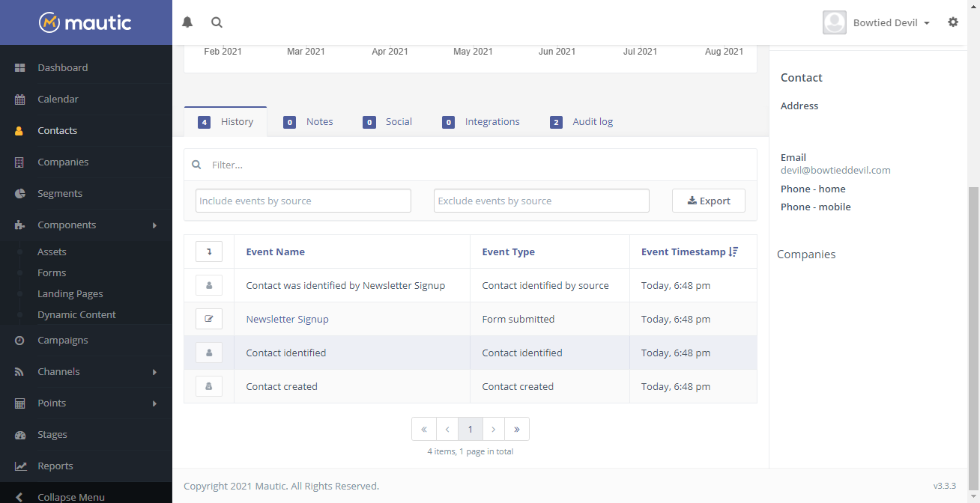Screen dimensions: 980x503
Task: Sort by Event Timestamp sort icon
Action: (734, 251)
